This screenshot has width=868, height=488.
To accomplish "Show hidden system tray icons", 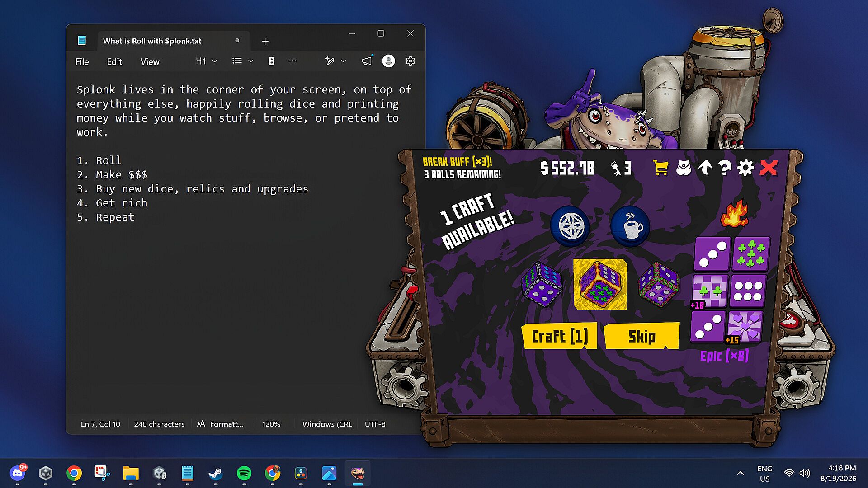I will pos(740,473).
